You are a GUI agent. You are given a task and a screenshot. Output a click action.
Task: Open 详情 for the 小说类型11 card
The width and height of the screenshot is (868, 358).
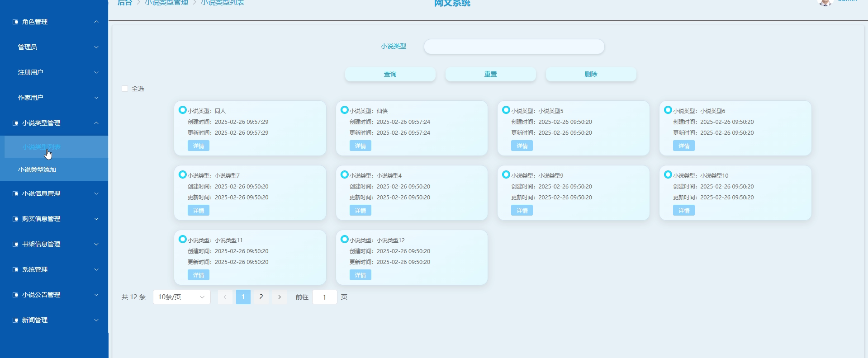(x=199, y=275)
